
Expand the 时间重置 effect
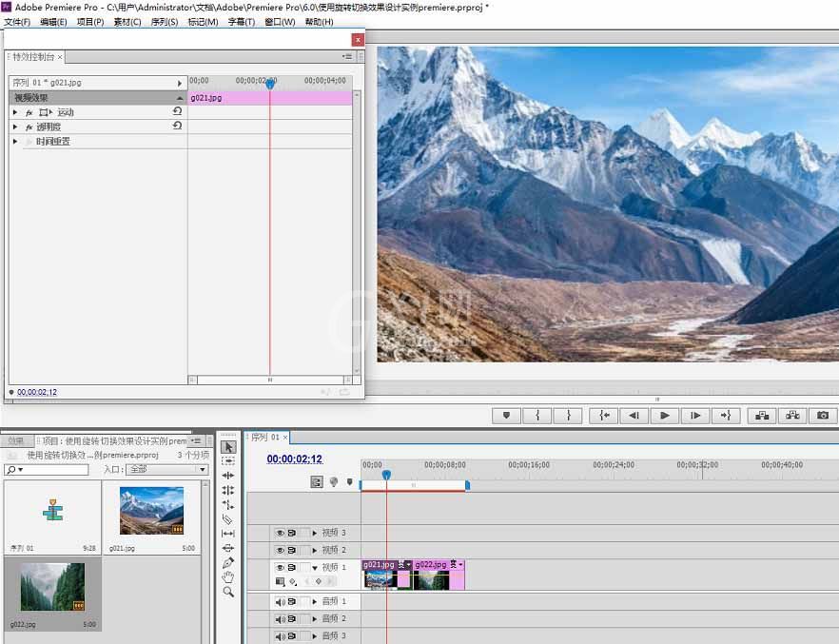tap(15, 141)
